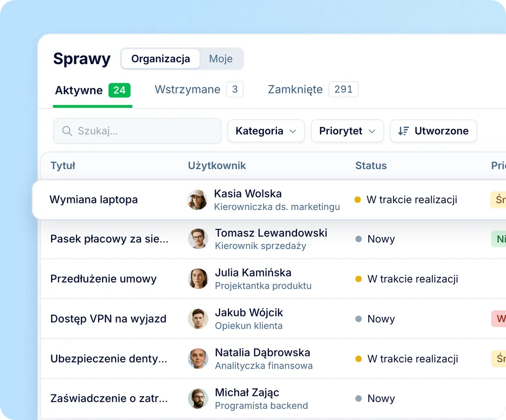Click Nowy status for Pasek płacowy
Image resolution: width=506 pixels, height=420 pixels.
pos(375,239)
